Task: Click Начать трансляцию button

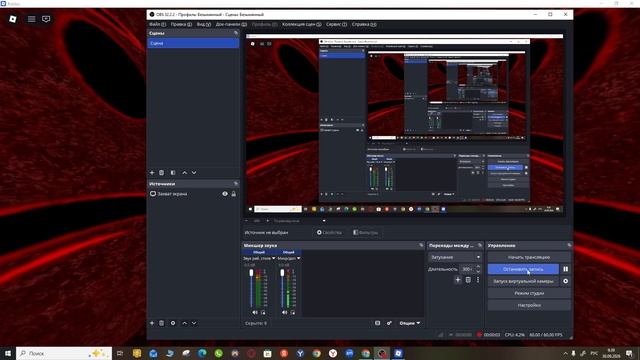Action: [x=529, y=257]
